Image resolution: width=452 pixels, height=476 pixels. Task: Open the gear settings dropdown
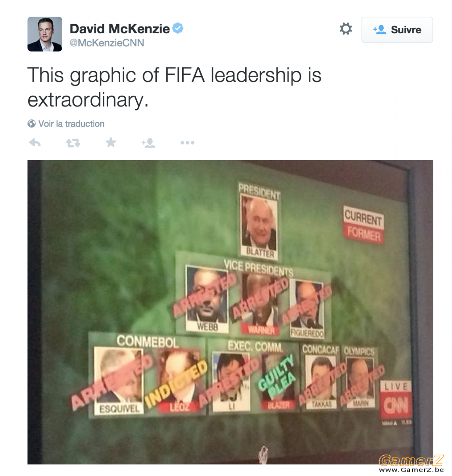346,29
